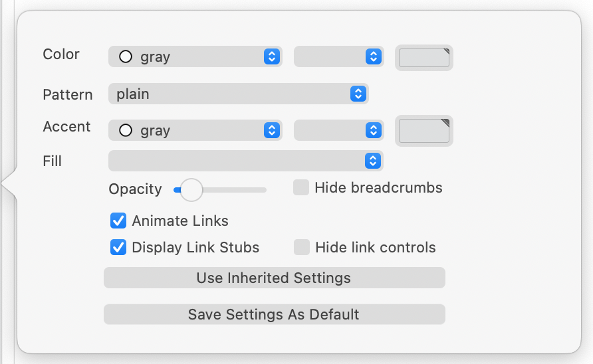Click the Use Inherited Settings button
Viewport: 593px width, 364px height.
click(x=274, y=278)
